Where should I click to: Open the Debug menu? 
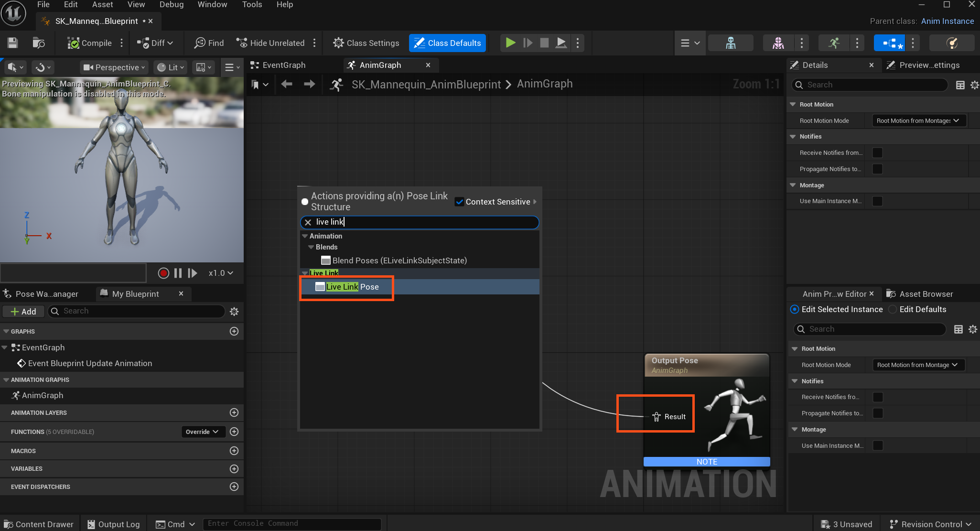pos(172,4)
